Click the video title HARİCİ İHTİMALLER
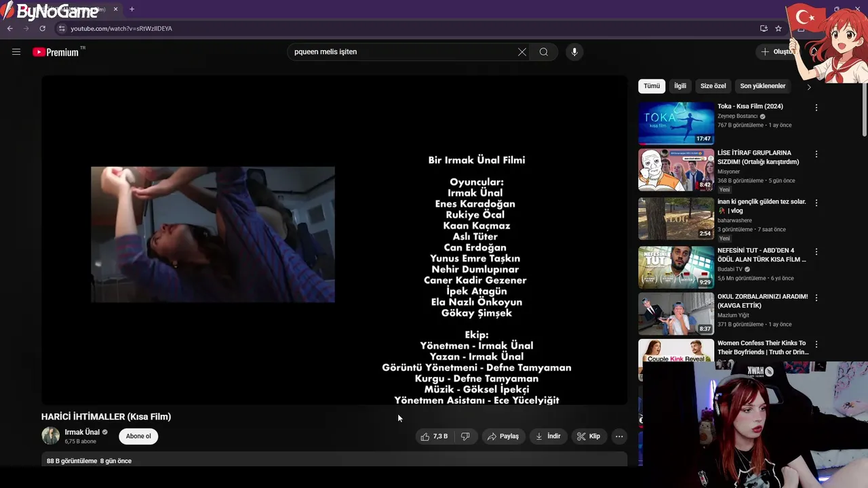This screenshot has height=488, width=868. pyautogui.click(x=106, y=417)
